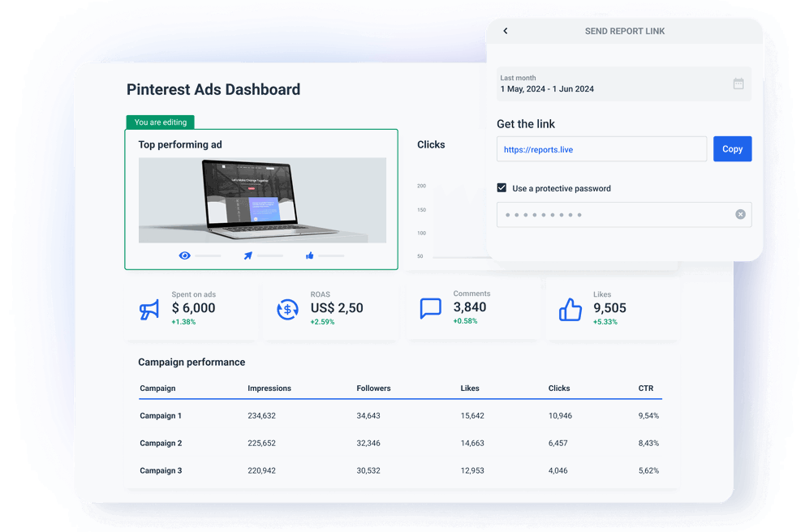The image size is (805, 532).
Task: Open the calendar icon in the date range field
Action: pyautogui.click(x=738, y=84)
